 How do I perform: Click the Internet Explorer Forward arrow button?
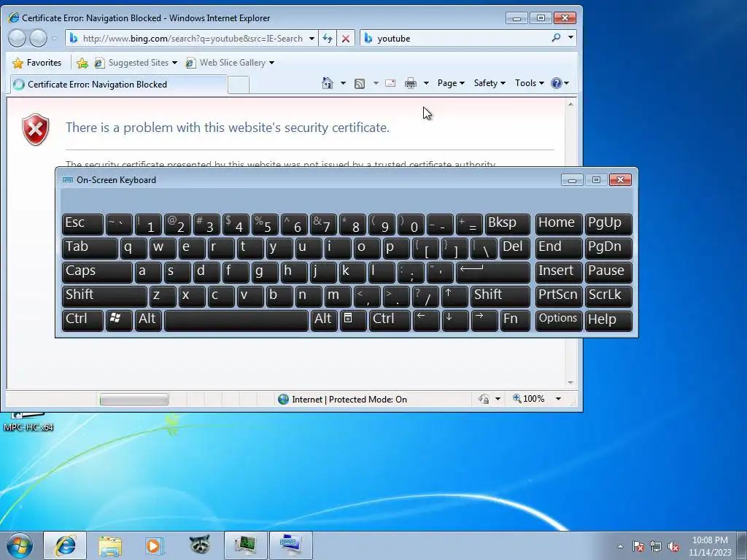tap(39, 38)
